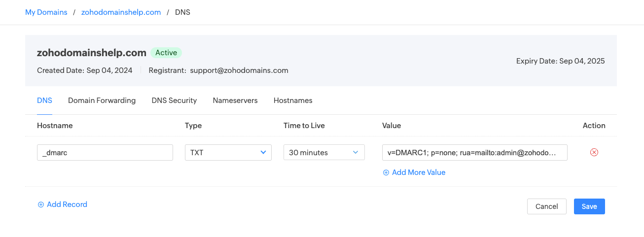Click the Active status badge
The height and width of the screenshot is (237, 644).
[166, 52]
